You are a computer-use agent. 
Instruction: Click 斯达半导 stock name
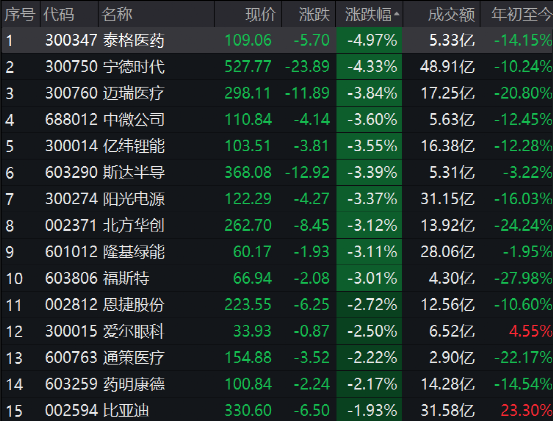[134, 172]
